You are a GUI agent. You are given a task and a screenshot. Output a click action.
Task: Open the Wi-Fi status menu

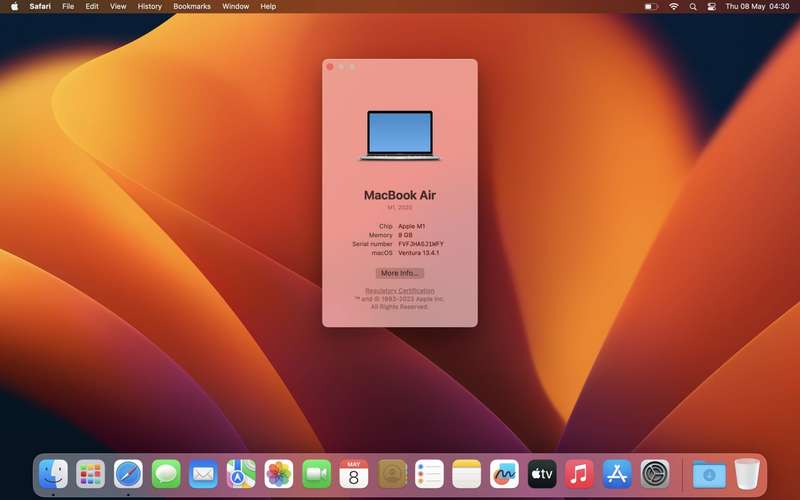[x=674, y=7]
